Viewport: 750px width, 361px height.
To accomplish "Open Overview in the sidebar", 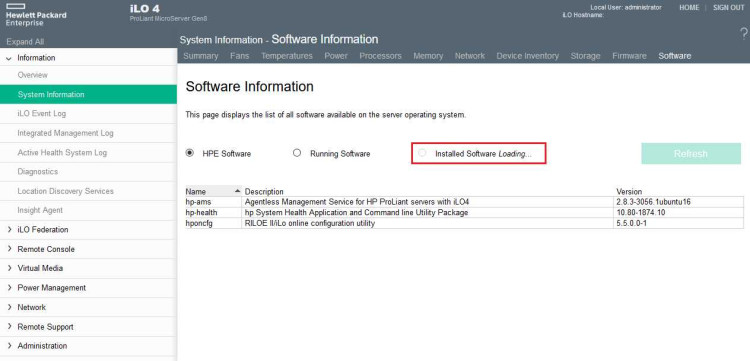I will coord(88,75).
